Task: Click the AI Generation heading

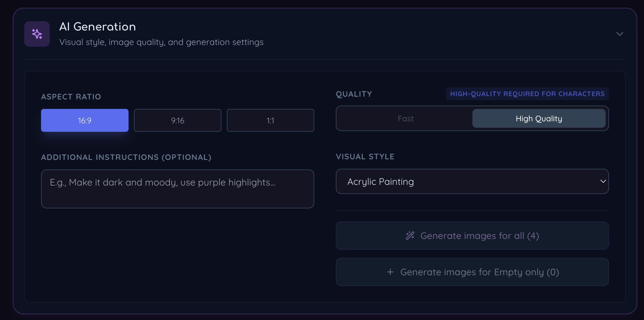Action: [98, 27]
